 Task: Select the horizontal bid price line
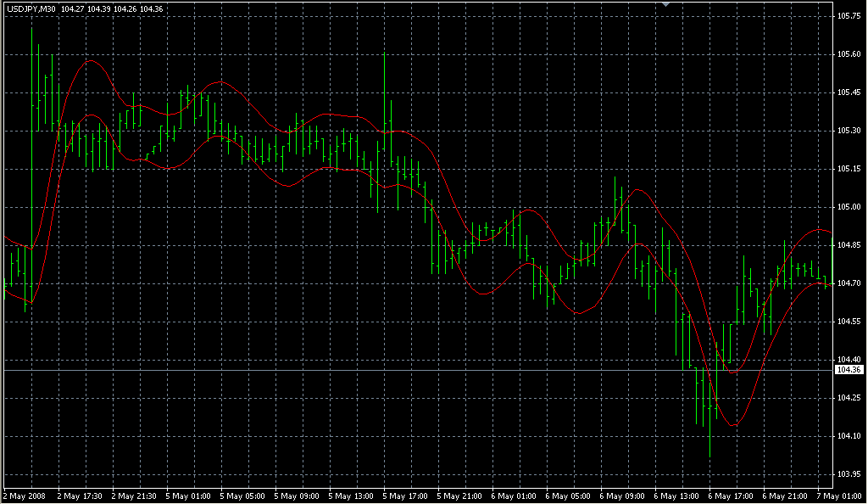(x=424, y=371)
